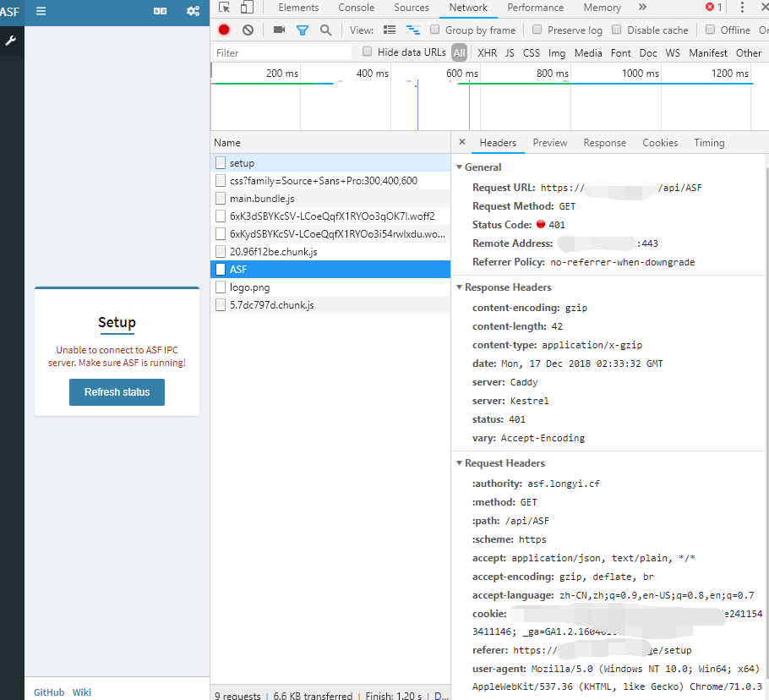769x700 pixels.
Task: Click the Refresh status button
Action: tap(117, 391)
